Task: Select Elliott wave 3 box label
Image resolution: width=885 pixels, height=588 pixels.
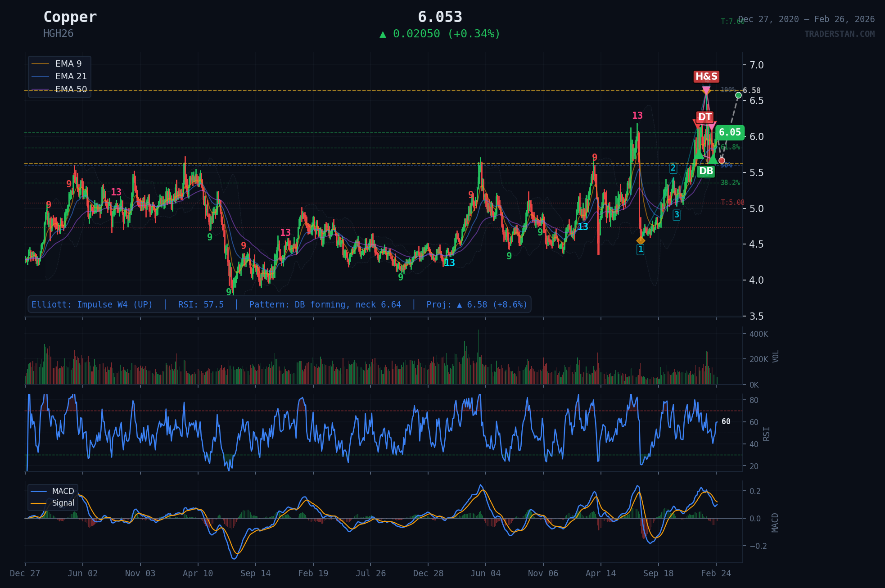Action: [x=676, y=215]
